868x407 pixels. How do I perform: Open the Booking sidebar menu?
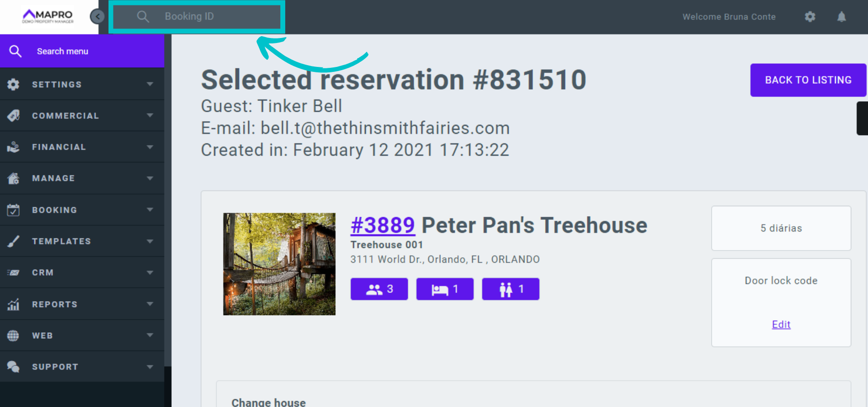pyautogui.click(x=81, y=210)
